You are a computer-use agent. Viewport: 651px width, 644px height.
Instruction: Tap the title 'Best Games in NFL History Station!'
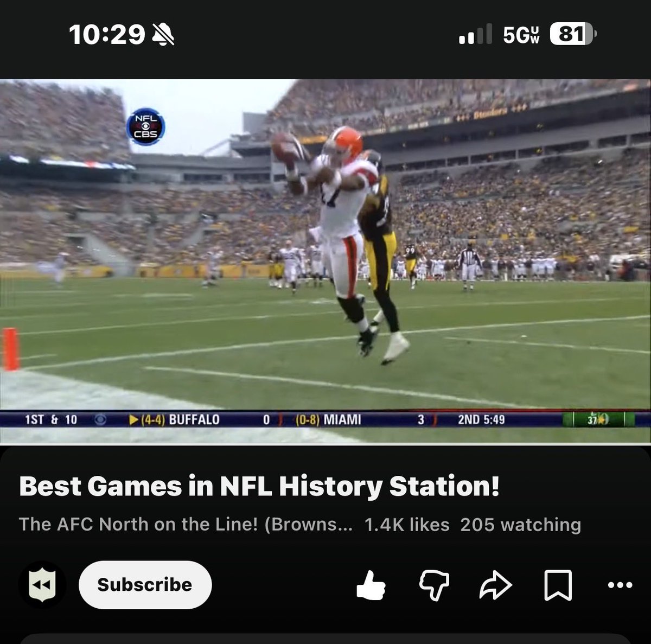[x=259, y=486]
